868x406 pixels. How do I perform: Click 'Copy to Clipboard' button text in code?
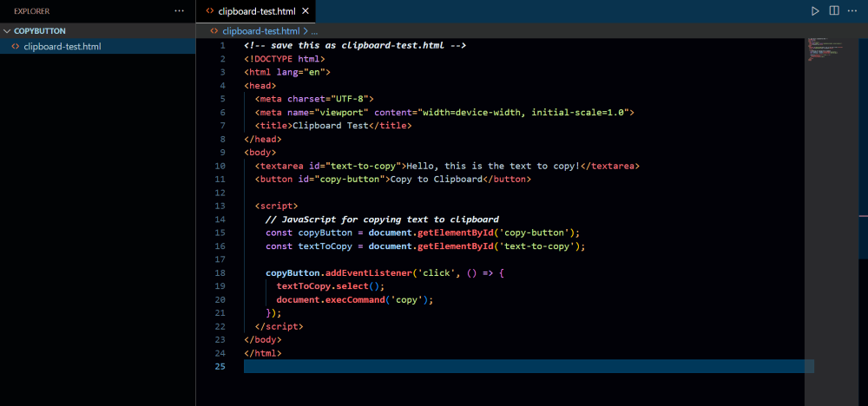(x=437, y=180)
